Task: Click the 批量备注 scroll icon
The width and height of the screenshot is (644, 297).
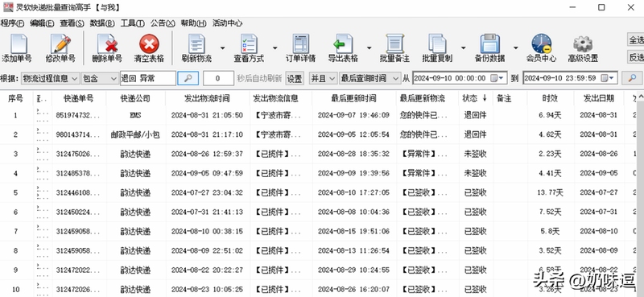Action: [x=394, y=44]
